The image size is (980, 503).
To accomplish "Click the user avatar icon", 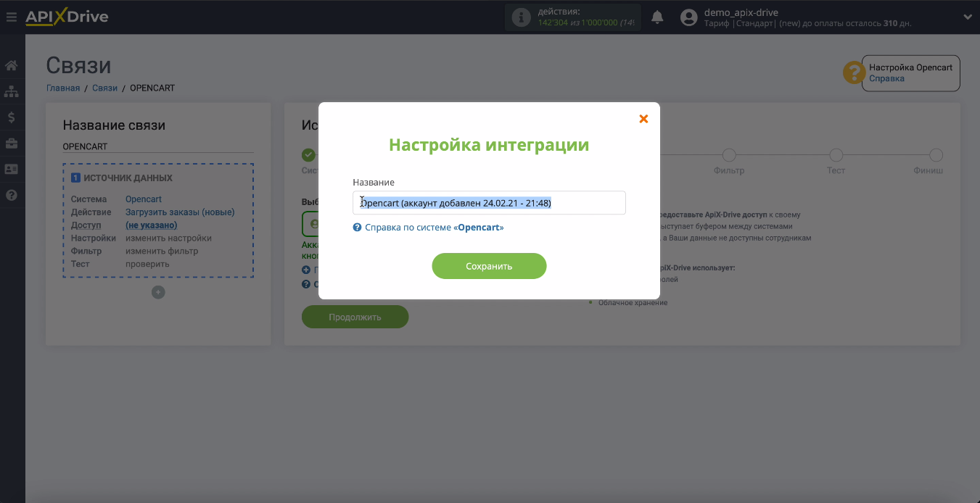I will pyautogui.click(x=689, y=17).
